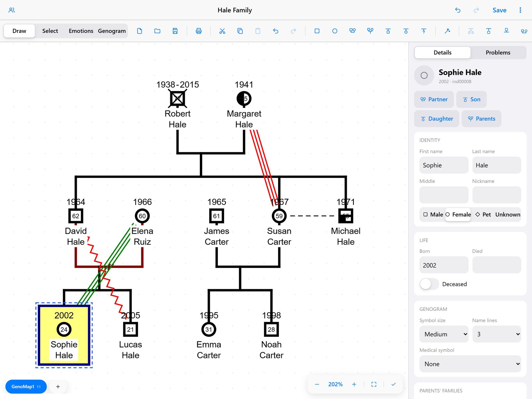Open file using the folder icon

pos(157,31)
